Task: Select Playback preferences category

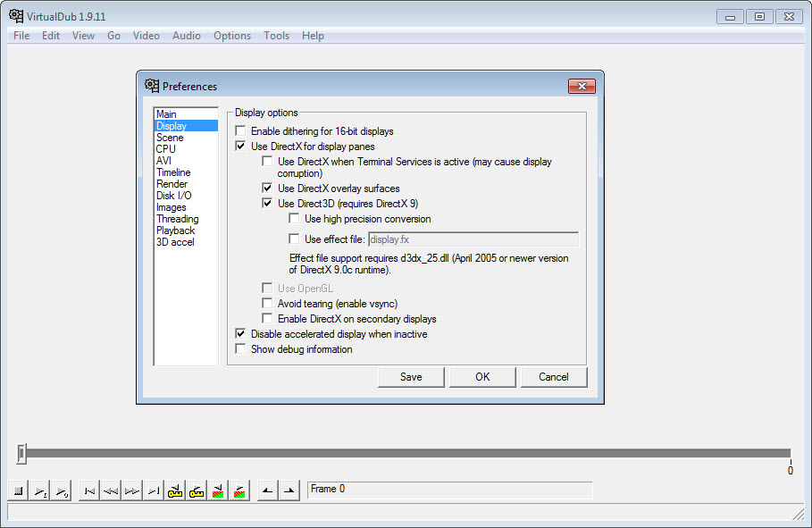Action: (x=186, y=230)
